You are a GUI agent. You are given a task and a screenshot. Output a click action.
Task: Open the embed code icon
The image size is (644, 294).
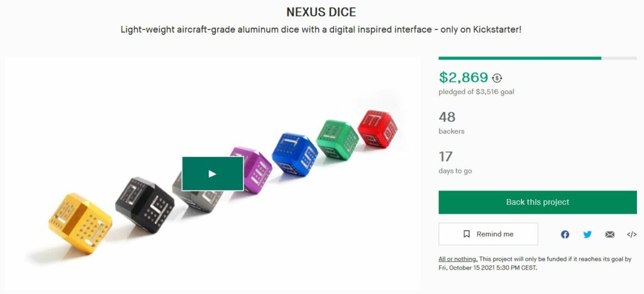pos(631,234)
